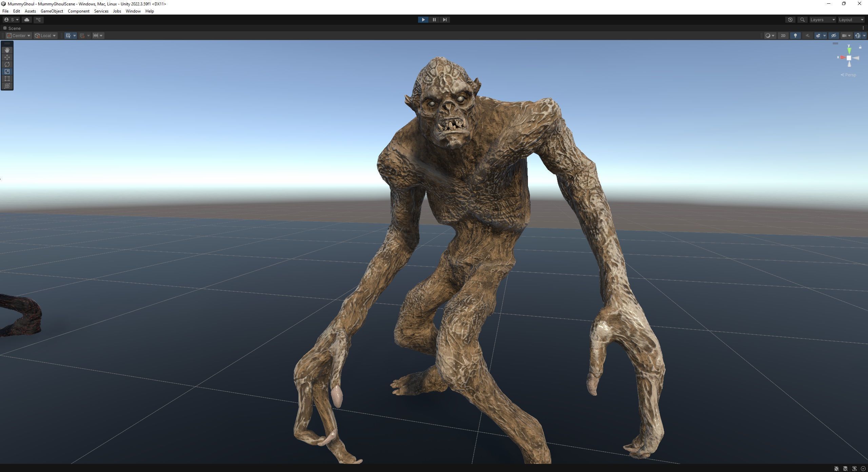This screenshot has width=868, height=472.
Task: Open the Undo History button
Action: (x=790, y=20)
